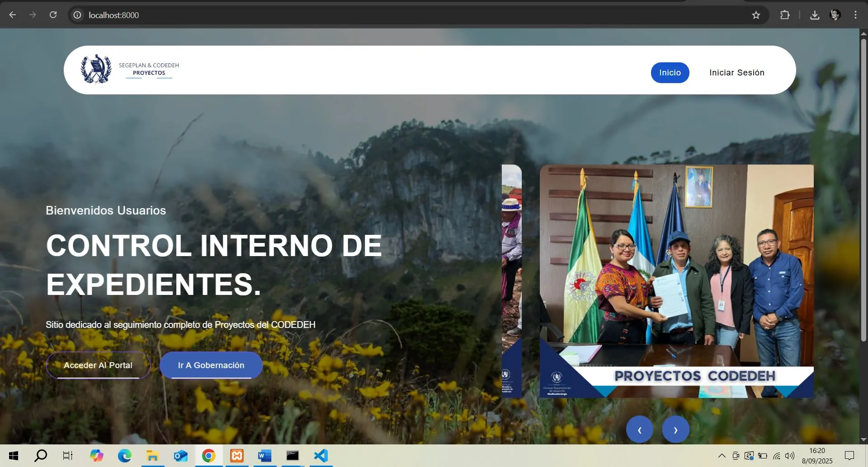This screenshot has height=467, width=868.
Task: Reload the page with the refresh icon
Action: tap(53, 14)
